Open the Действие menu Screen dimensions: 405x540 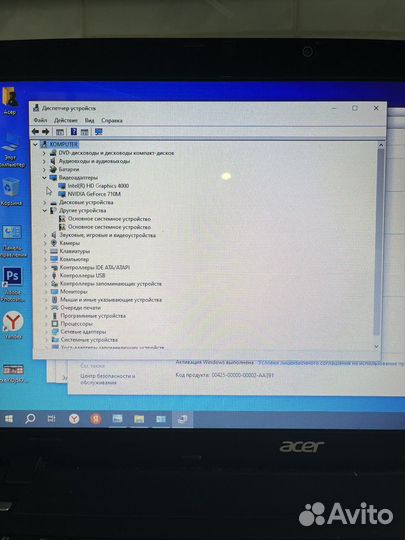click(66, 120)
